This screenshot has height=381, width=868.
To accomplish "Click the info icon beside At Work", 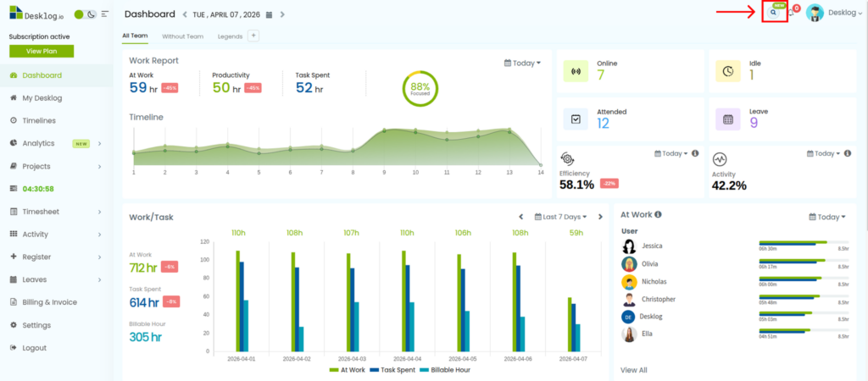I will pyautogui.click(x=658, y=215).
